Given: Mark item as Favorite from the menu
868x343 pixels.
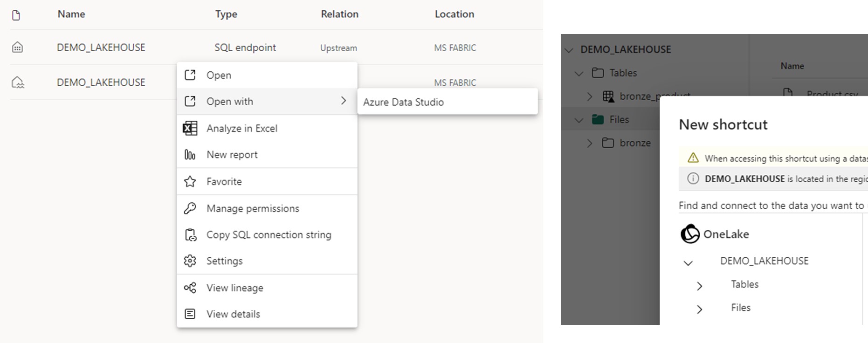Looking at the screenshot, I should click(x=267, y=181).
